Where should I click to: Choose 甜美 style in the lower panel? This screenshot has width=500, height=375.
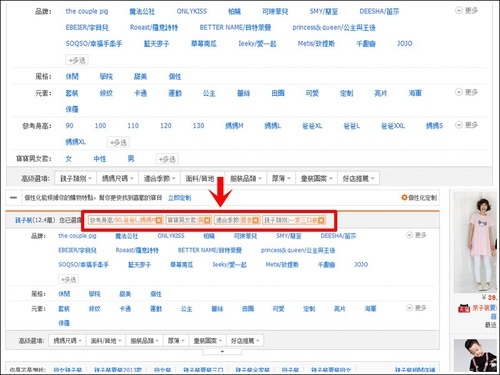click(x=125, y=294)
